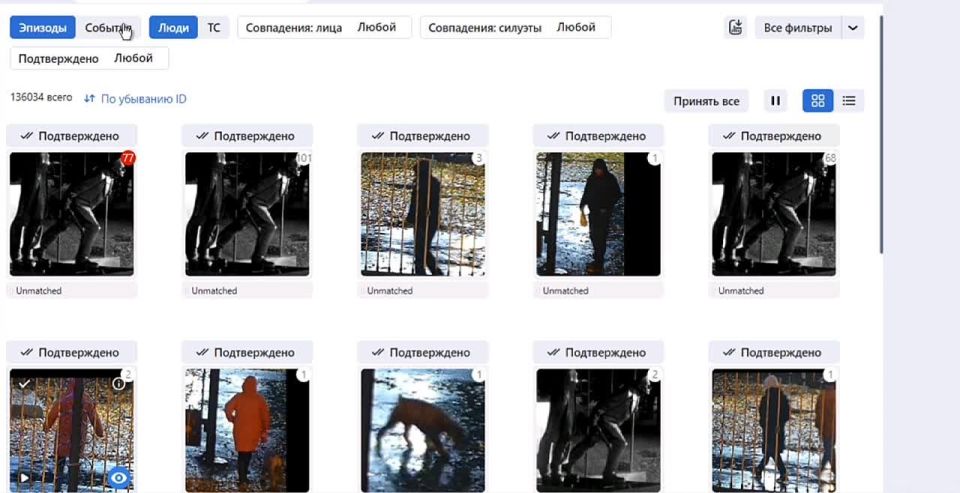960x493 pixels.
Task: Open the thumbnail with the 101 badge
Action: pos(247,214)
